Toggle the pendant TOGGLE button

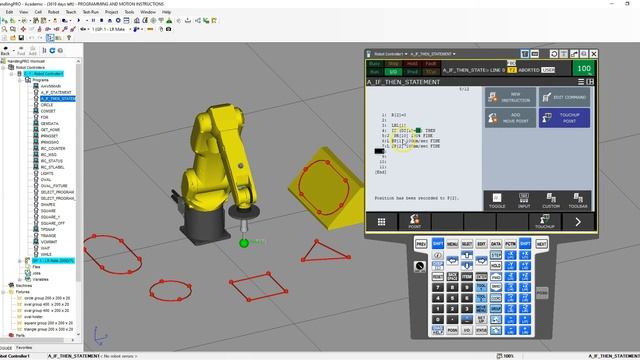pos(497,200)
